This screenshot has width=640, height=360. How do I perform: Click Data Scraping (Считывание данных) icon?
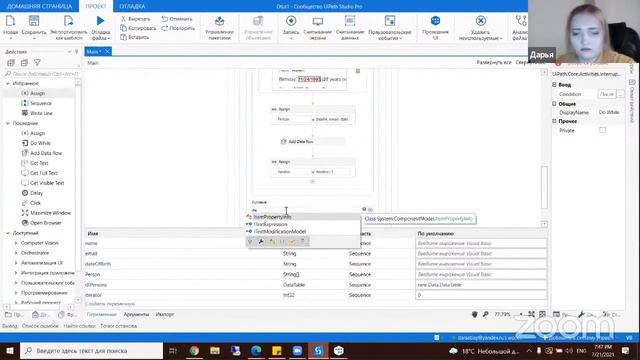pyautogui.click(x=350, y=21)
